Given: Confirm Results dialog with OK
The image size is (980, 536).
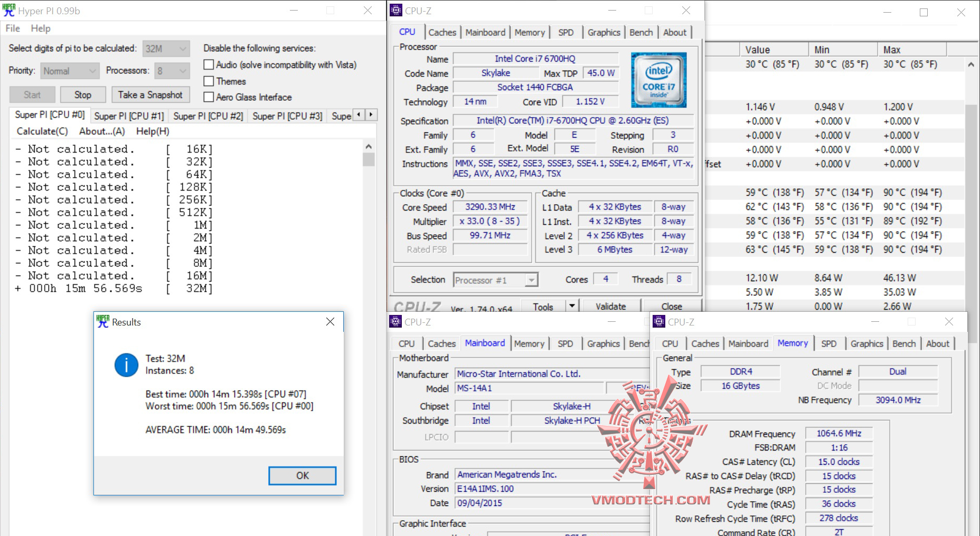Looking at the screenshot, I should click(302, 475).
